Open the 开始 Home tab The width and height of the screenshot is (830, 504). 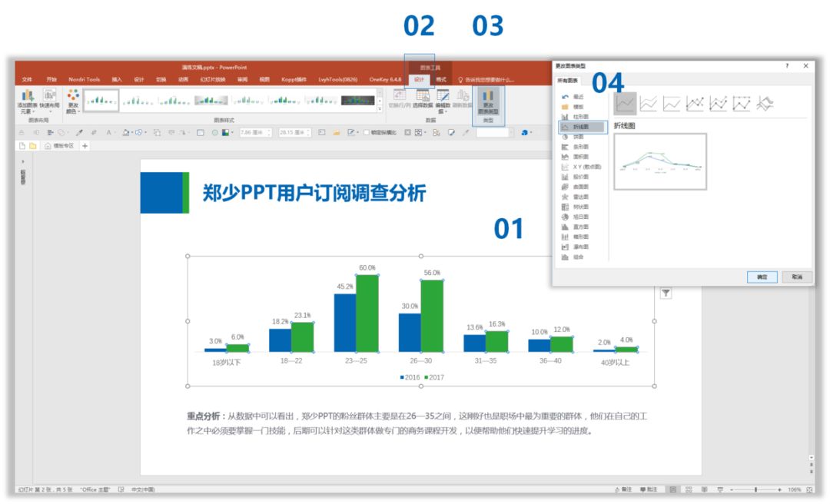(51, 80)
